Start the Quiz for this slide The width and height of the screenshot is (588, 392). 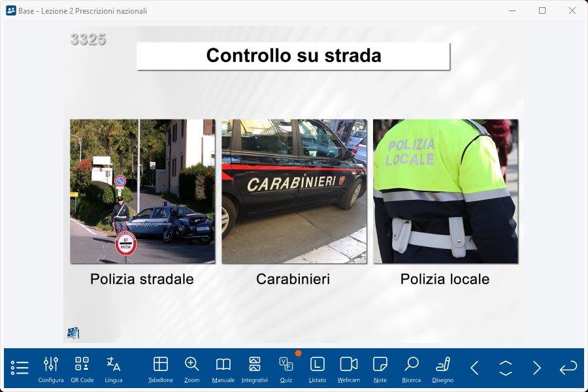pos(286,369)
